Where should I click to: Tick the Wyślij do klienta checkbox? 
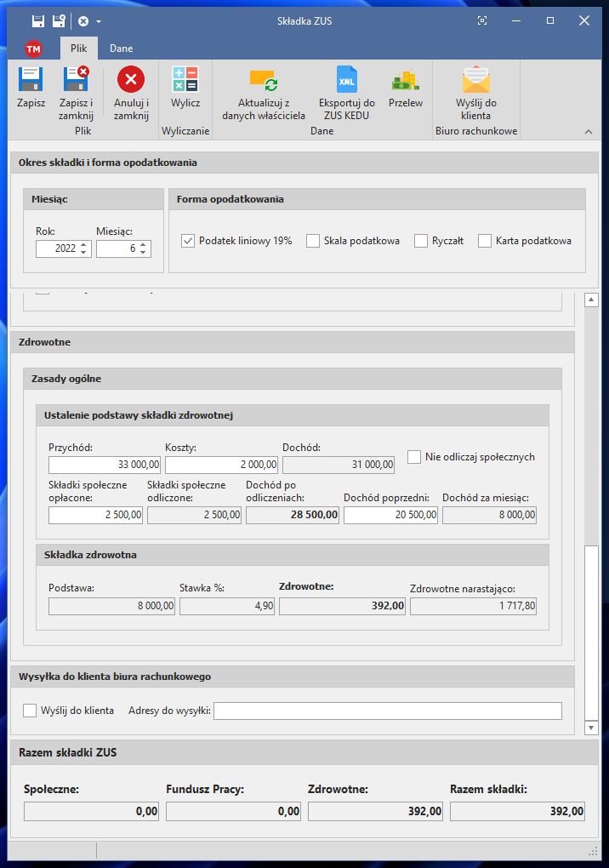31,711
